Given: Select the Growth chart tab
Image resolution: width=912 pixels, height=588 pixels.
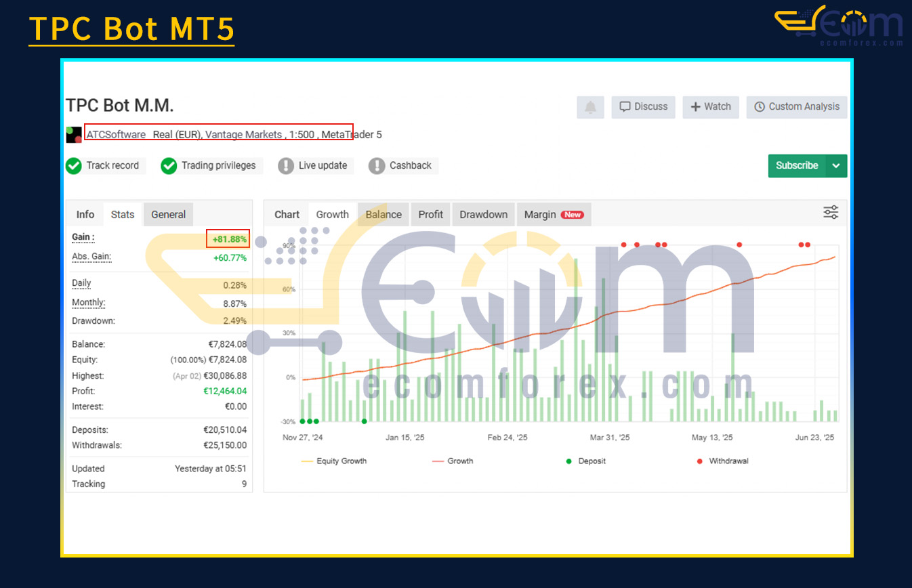Looking at the screenshot, I should point(333,215).
